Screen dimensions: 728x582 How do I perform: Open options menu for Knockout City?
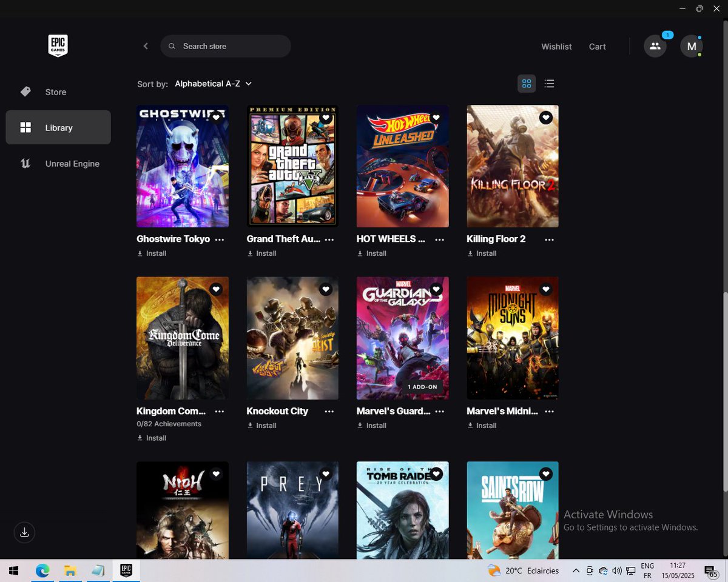(329, 412)
